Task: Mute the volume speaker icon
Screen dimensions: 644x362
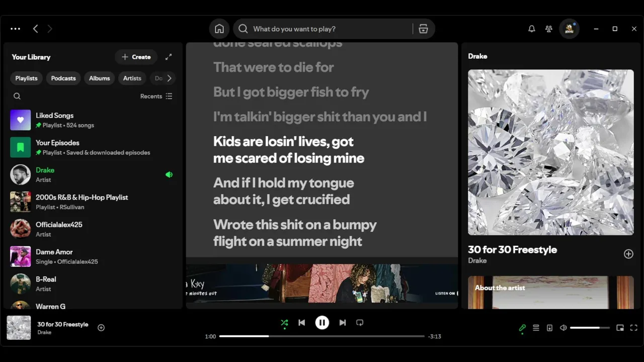Action: pyautogui.click(x=563, y=328)
